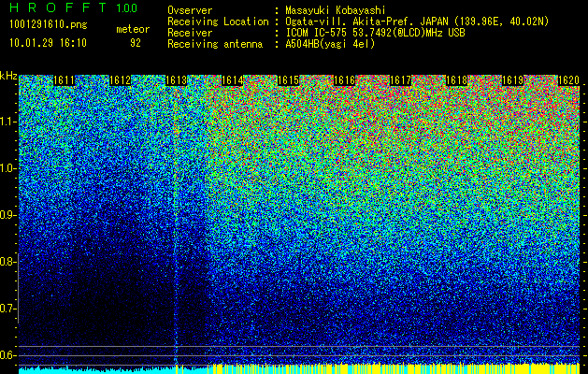Click the cyan signal level strip

(96, 370)
